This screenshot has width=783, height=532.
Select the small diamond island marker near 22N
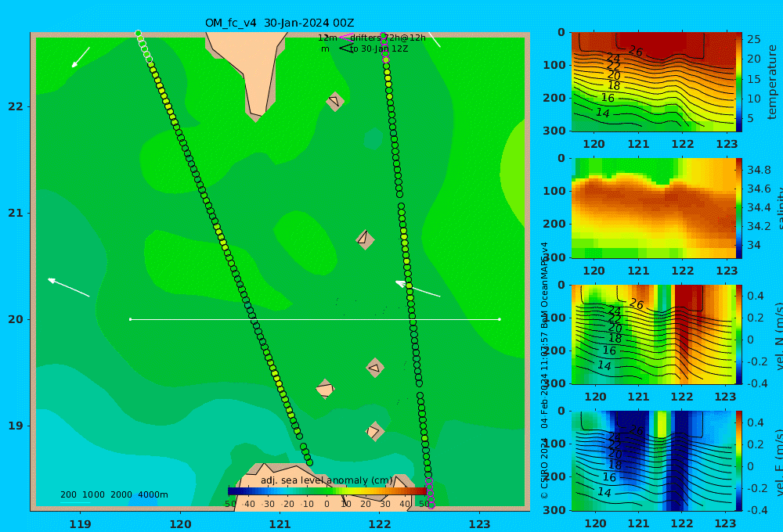pos(335,101)
